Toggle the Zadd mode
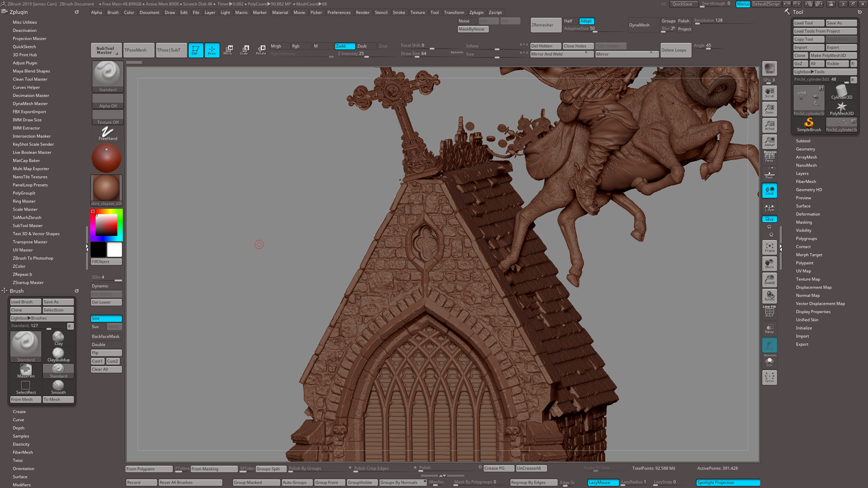868x488 pixels. [x=345, y=46]
